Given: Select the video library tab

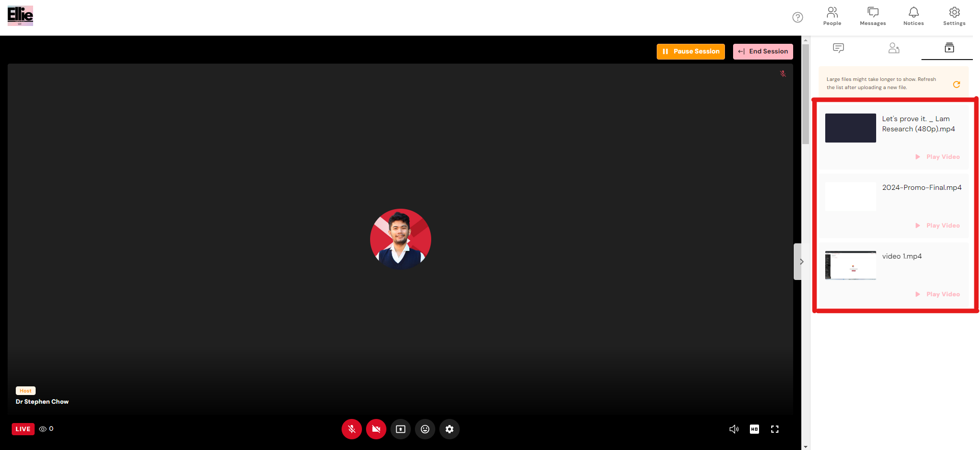Looking at the screenshot, I should [949, 48].
